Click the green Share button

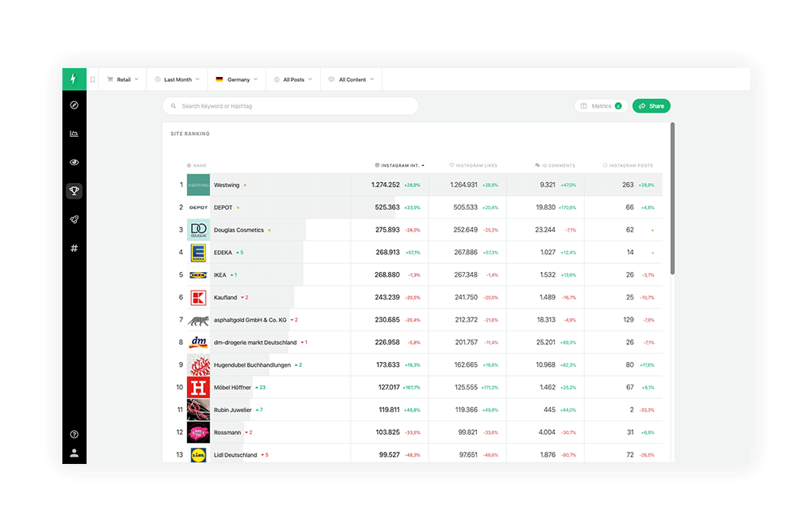pyautogui.click(x=651, y=106)
